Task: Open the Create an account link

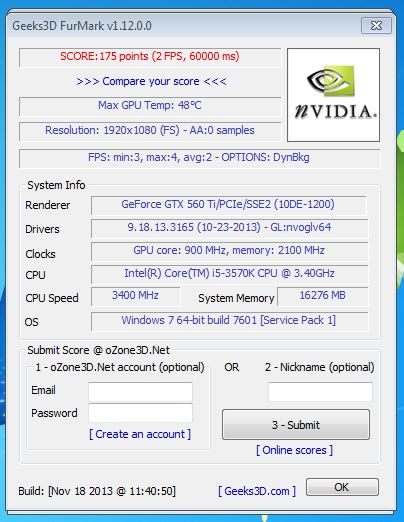Action: tap(140, 434)
